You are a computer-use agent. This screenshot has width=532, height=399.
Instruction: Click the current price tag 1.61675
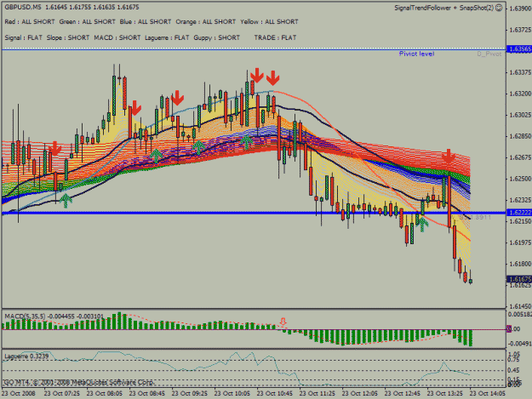tap(519, 279)
